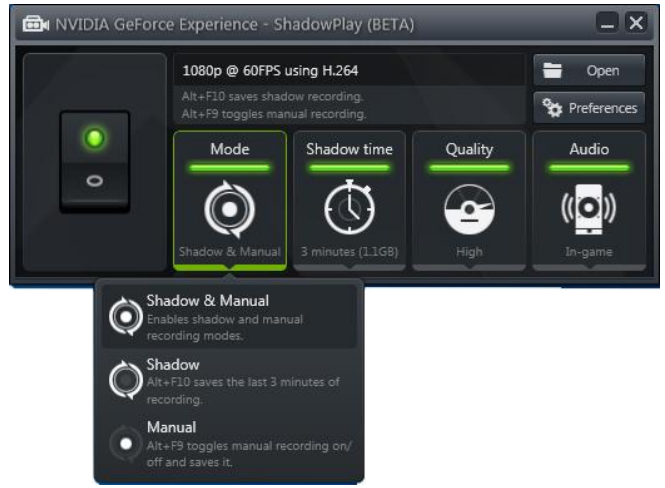
Task: Click the camcorder icon in the title bar
Action: tap(36, 24)
